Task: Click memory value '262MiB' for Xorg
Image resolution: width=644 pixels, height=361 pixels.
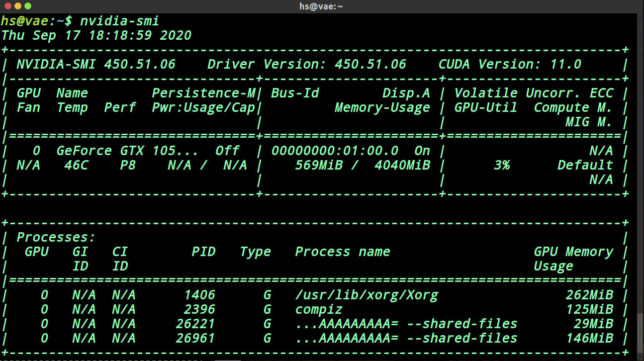Action: point(589,295)
